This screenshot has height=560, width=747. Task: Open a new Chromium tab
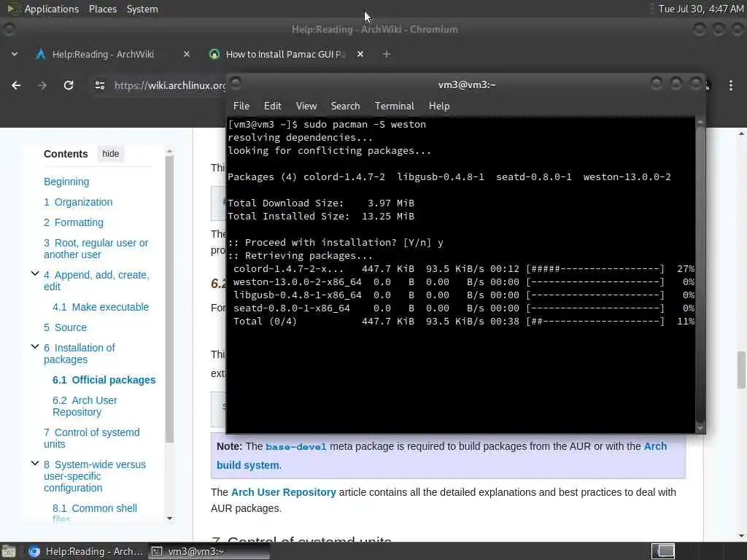[x=387, y=54]
